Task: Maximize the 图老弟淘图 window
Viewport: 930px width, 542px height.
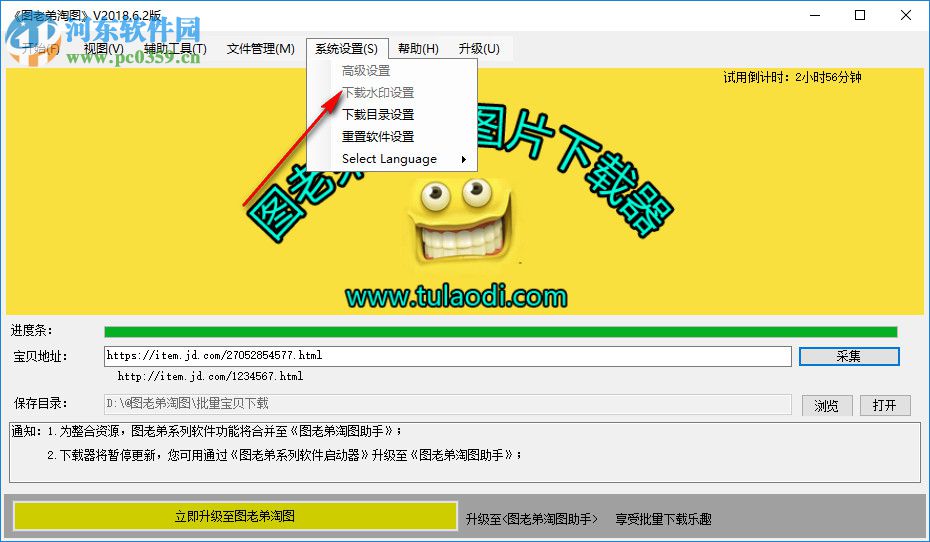Action: pyautogui.click(x=860, y=15)
